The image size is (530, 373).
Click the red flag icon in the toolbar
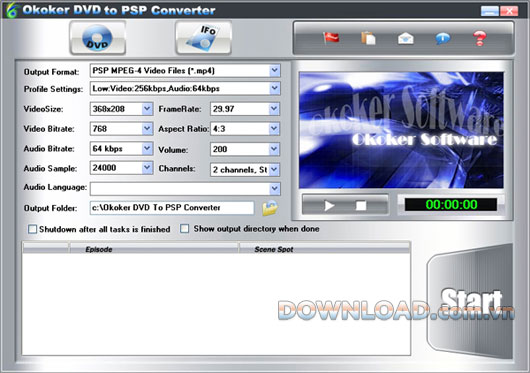pos(331,38)
